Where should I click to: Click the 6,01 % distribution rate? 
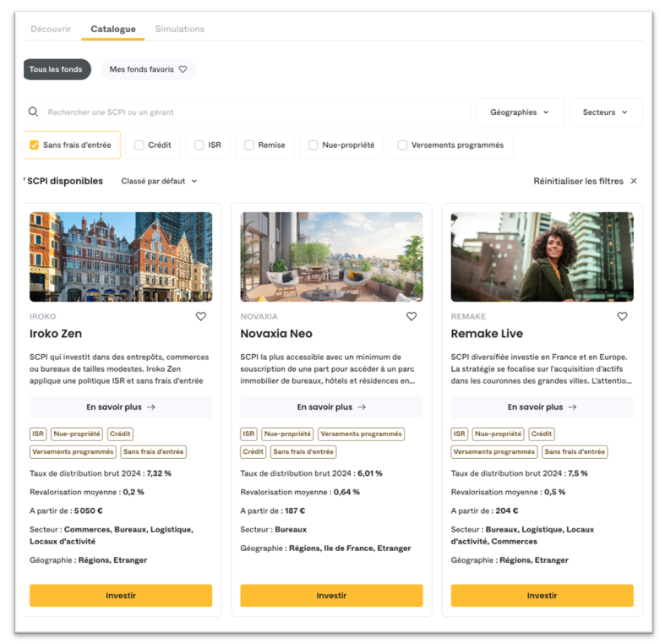(370, 473)
